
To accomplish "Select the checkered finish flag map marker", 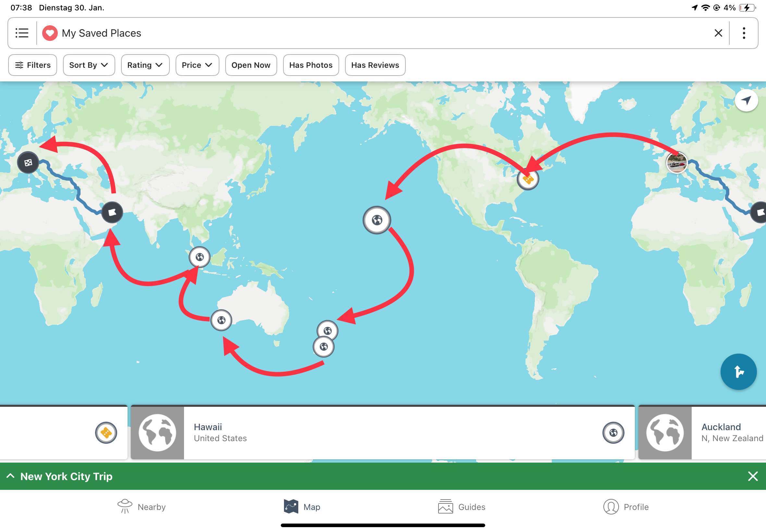I will pos(28,163).
